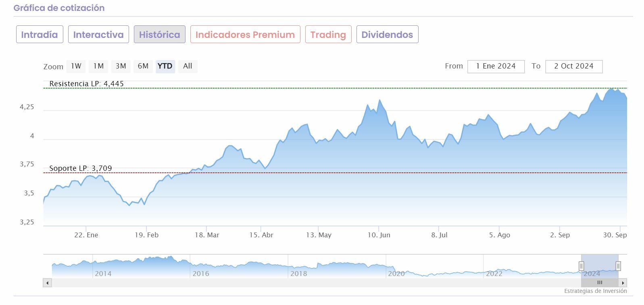The height and width of the screenshot is (305, 644).
Task: Set zoom to 6M
Action: click(143, 66)
